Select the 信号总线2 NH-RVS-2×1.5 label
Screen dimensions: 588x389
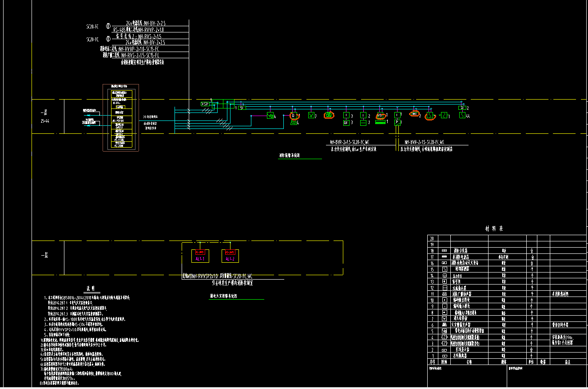(139, 36)
